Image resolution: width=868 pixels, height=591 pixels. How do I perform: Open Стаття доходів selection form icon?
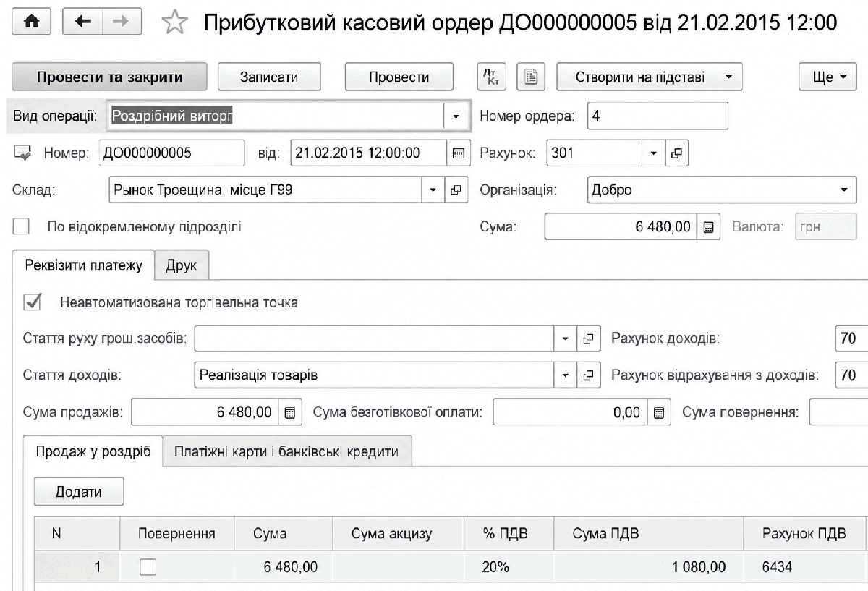[588, 375]
